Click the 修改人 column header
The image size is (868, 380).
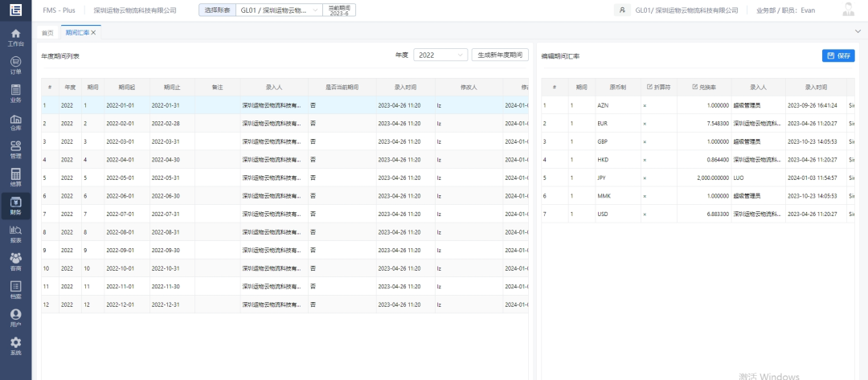click(x=469, y=88)
